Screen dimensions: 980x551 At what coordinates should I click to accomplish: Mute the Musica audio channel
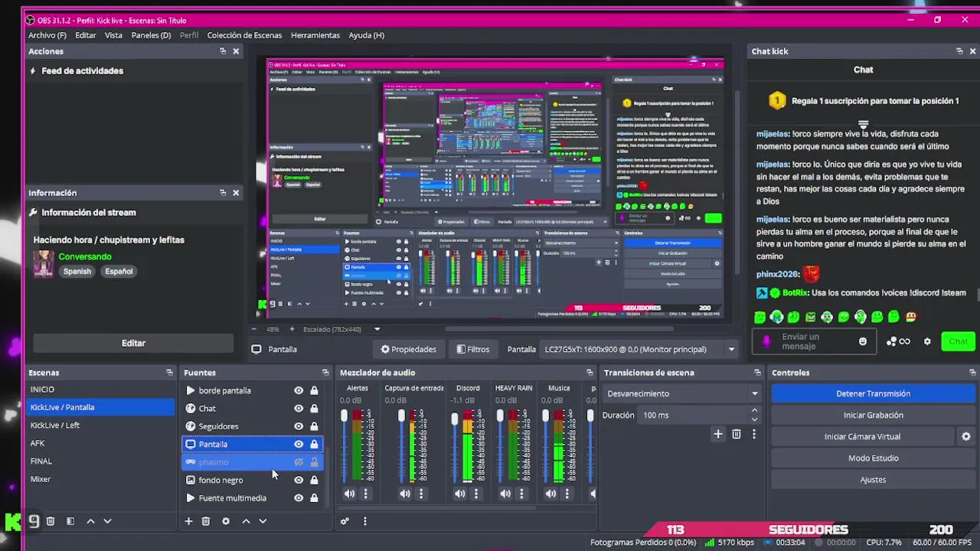[x=550, y=494]
